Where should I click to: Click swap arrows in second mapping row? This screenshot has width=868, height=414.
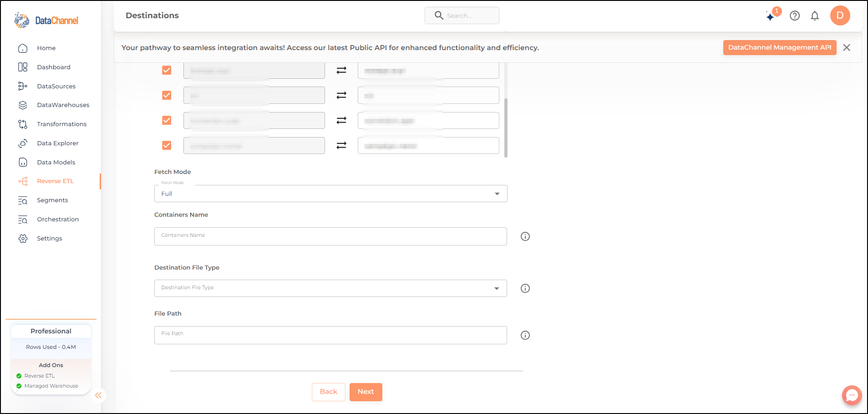pyautogui.click(x=341, y=95)
